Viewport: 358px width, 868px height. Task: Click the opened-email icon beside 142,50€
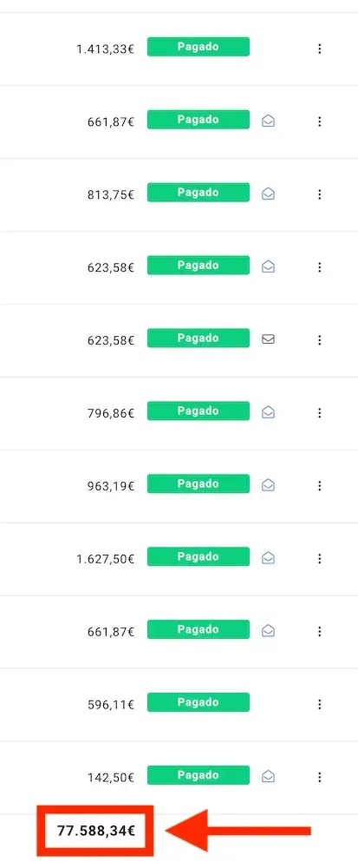click(x=268, y=777)
